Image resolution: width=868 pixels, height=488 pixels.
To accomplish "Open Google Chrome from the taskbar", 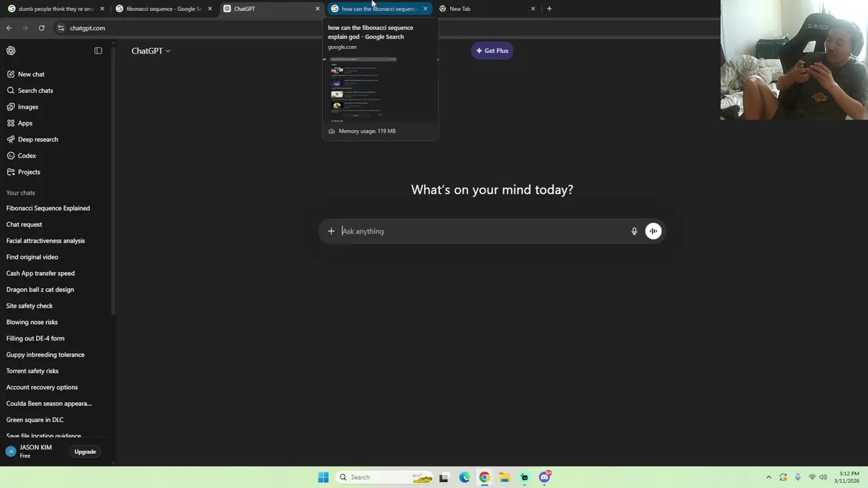I will point(484,477).
